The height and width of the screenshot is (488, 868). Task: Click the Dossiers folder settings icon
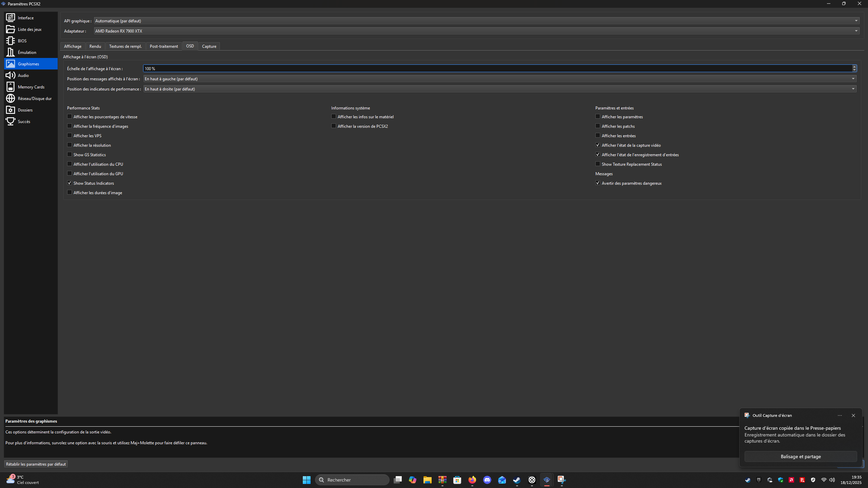coord(11,110)
